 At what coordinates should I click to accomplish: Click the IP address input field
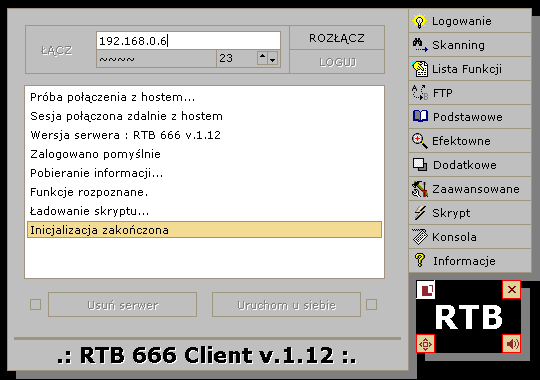188,41
